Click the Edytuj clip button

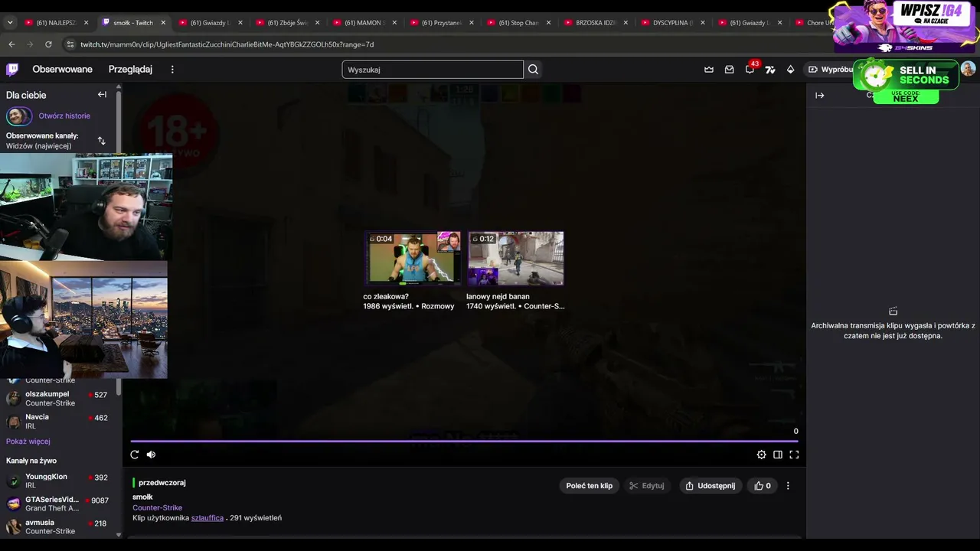click(646, 486)
